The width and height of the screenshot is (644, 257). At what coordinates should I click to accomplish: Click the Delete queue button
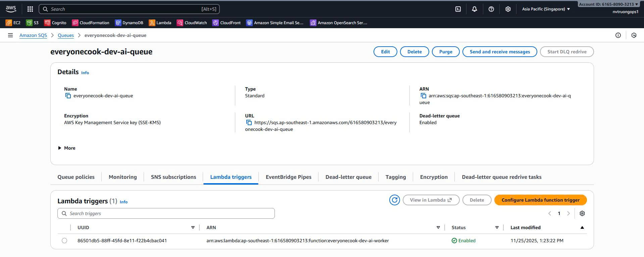414,52
